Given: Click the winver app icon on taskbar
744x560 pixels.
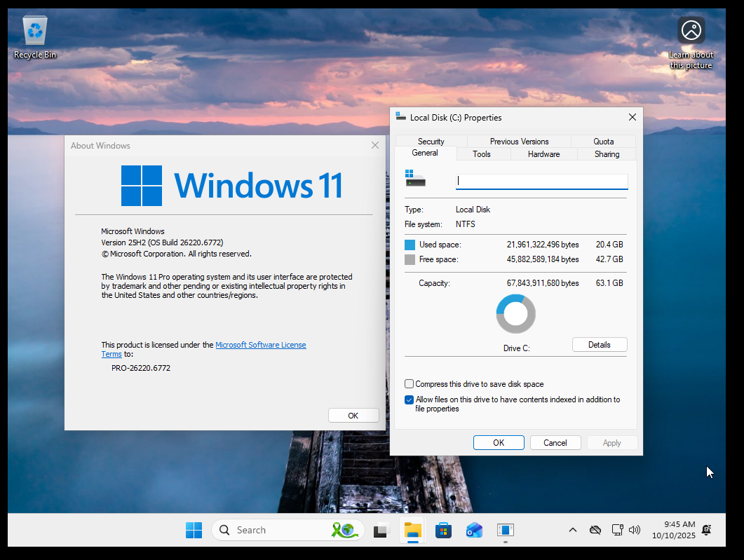Looking at the screenshot, I should tap(506, 530).
